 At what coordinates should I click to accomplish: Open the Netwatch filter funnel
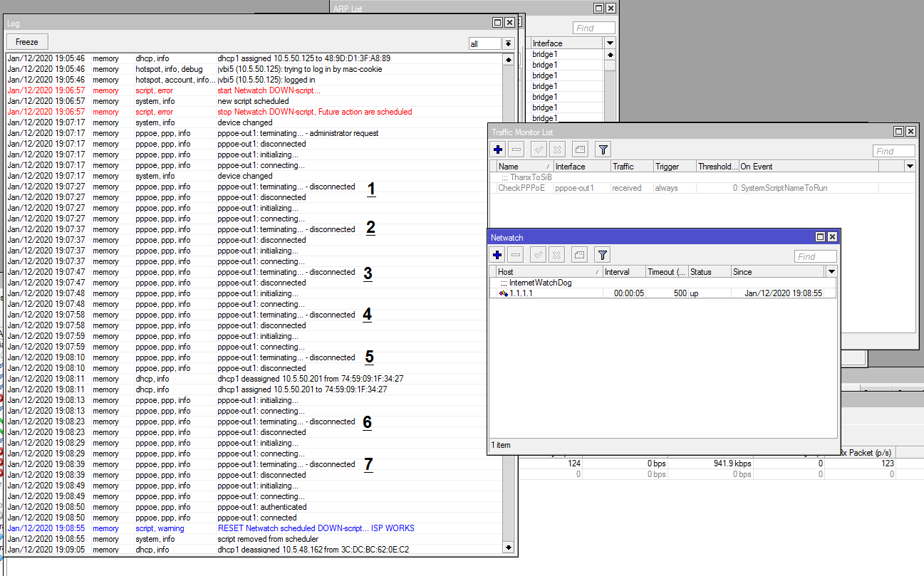point(603,254)
